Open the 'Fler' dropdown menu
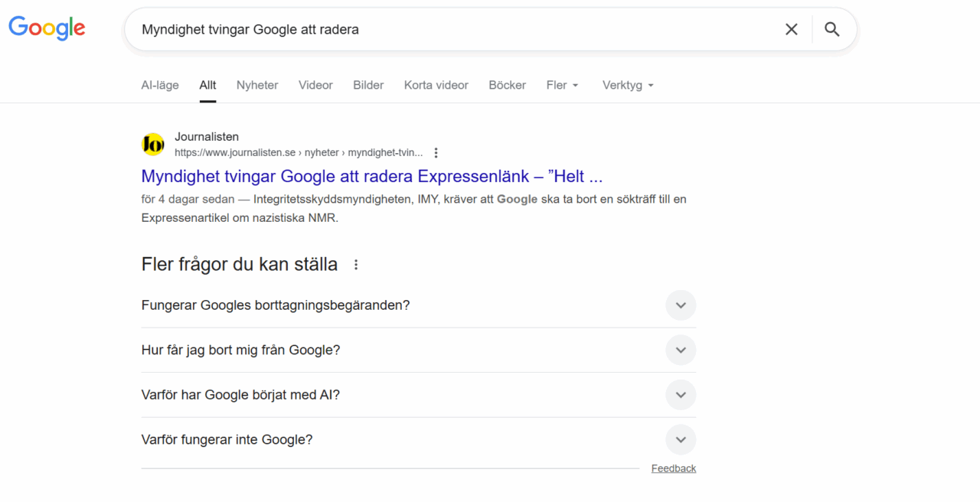This screenshot has height=502, width=980. coord(562,85)
